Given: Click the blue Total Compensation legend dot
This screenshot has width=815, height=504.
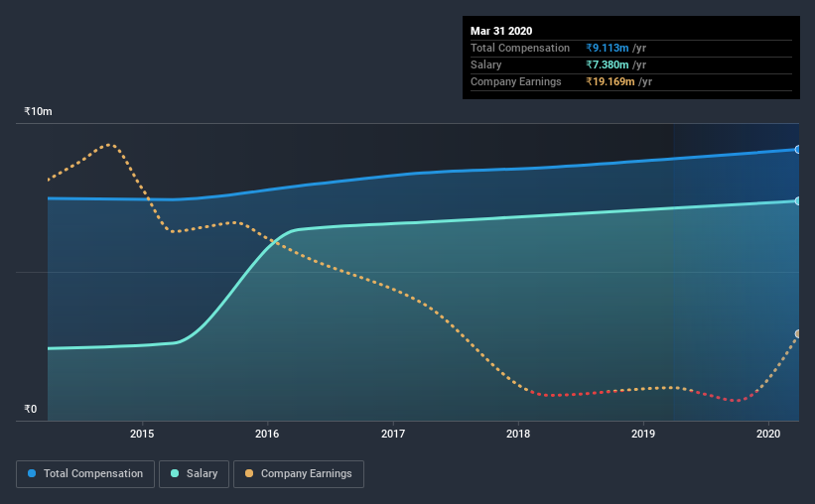Looking at the screenshot, I should [x=32, y=473].
